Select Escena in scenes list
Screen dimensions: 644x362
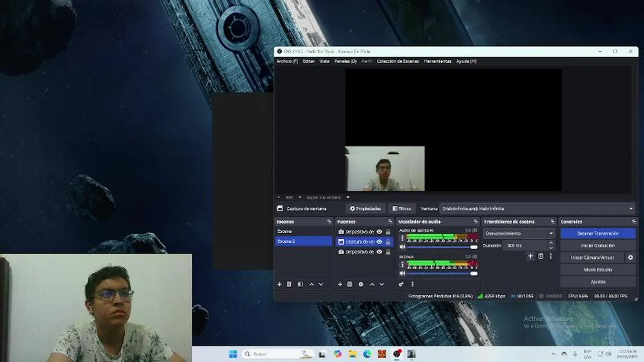pos(303,231)
